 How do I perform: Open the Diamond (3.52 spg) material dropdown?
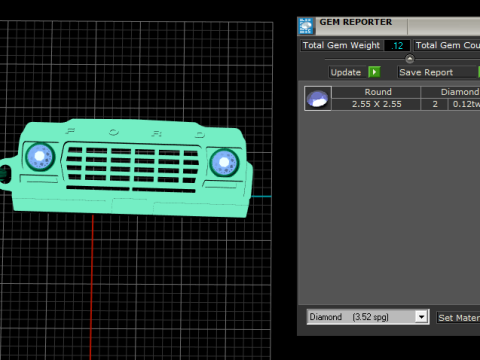click(x=368, y=317)
